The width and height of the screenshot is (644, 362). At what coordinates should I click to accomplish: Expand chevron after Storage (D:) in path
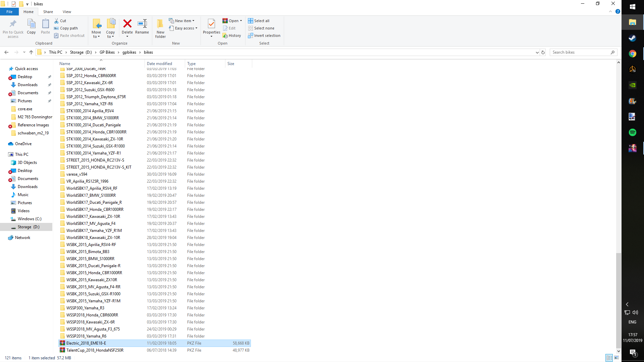coord(96,52)
